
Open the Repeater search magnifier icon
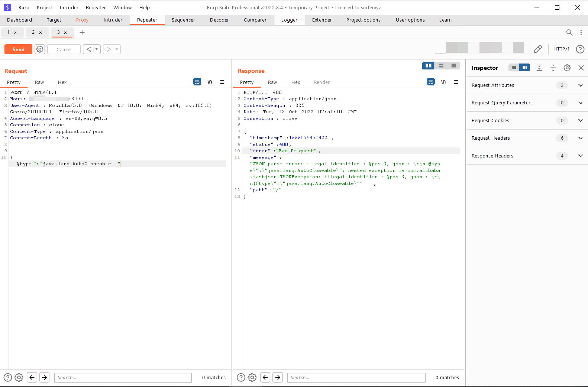(x=569, y=32)
